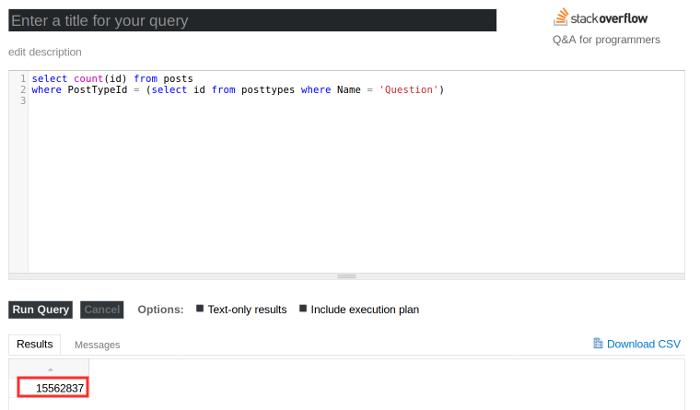Enable Include execution plan checkbox
Screen dimensions: 700x410
point(303,309)
